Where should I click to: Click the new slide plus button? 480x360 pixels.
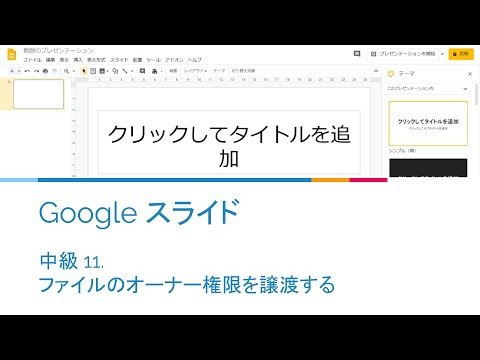tap(12, 71)
